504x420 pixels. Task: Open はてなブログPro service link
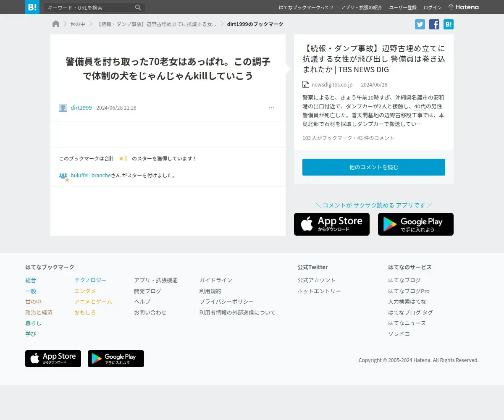(409, 291)
